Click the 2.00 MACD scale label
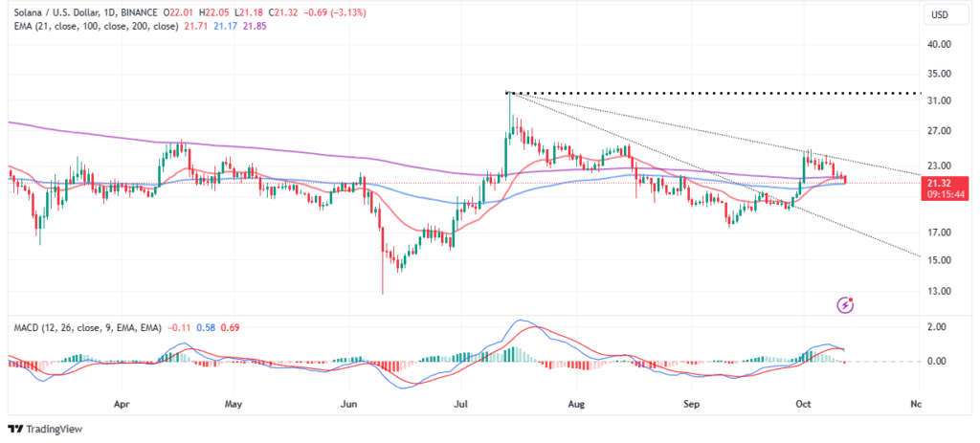The height and width of the screenshot is (443, 980). pos(938,327)
